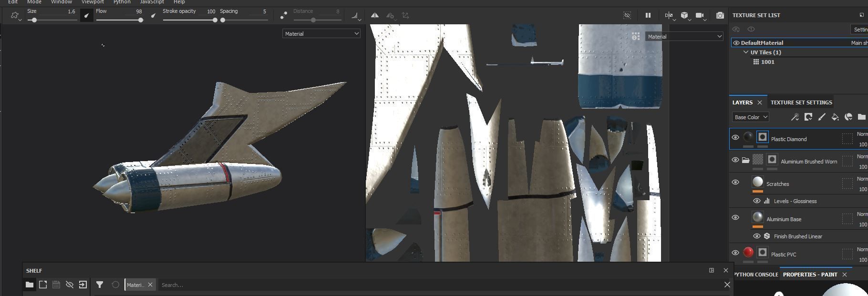
Task: Remove the Materi.. shelf filter tag
Action: point(150,285)
